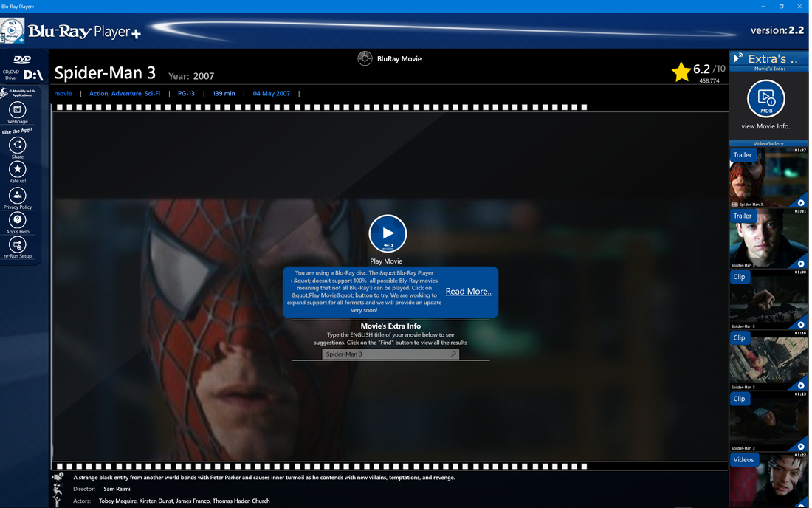Click the 'Movie's Extra Info' heading
This screenshot has height=508, width=812.
(390, 326)
